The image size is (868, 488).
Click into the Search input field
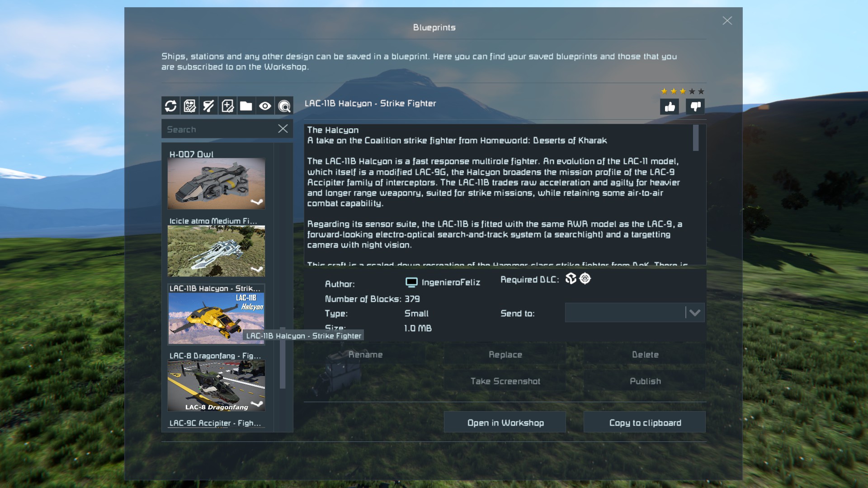click(219, 129)
